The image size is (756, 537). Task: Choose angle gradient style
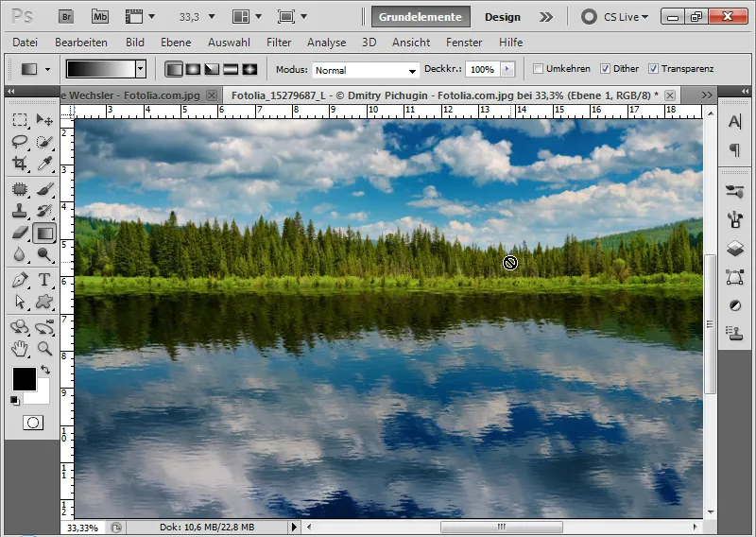click(x=212, y=69)
